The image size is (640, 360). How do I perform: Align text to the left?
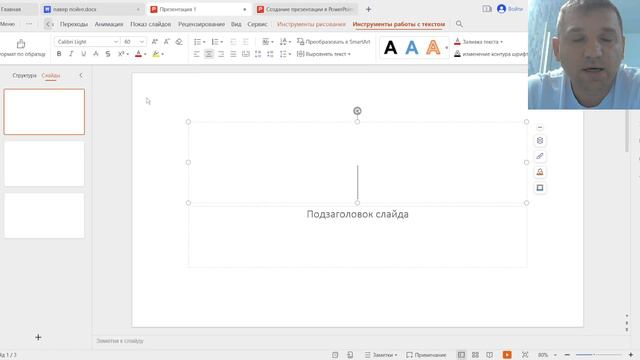[x=196, y=54]
